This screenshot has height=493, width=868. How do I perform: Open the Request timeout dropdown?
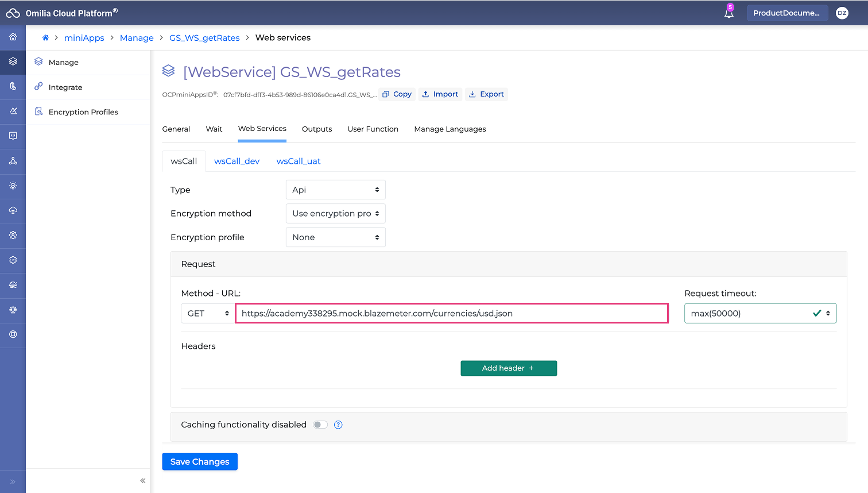pyautogui.click(x=759, y=313)
